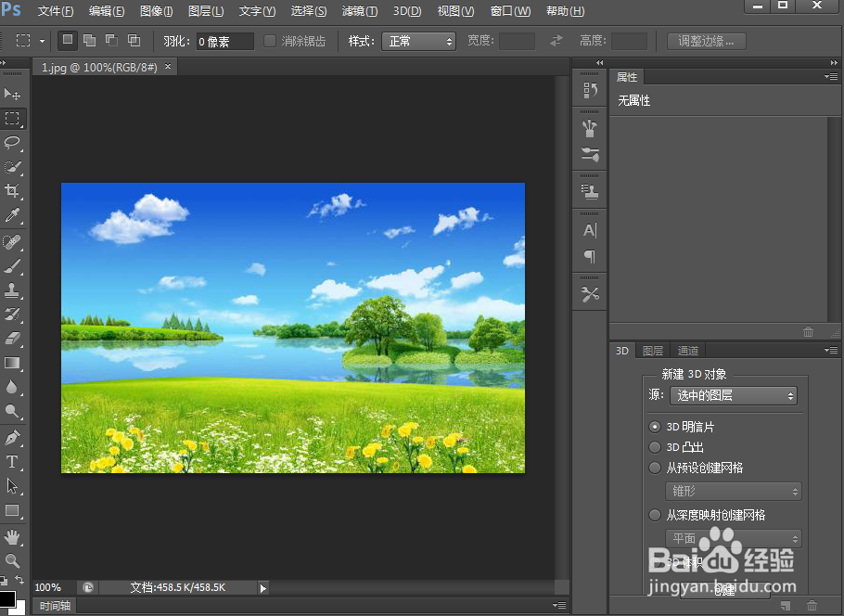
Task: Collapse the right panels with double arrow
Action: click(x=834, y=62)
